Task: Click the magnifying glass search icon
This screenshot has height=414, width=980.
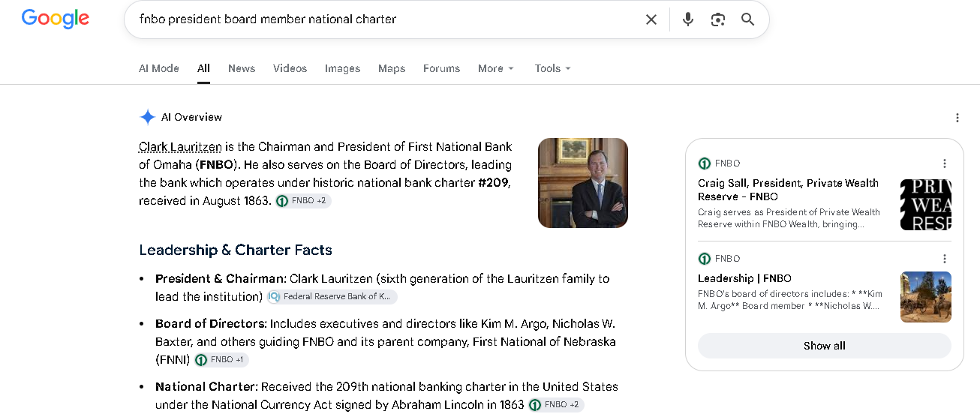Action: 748,19
